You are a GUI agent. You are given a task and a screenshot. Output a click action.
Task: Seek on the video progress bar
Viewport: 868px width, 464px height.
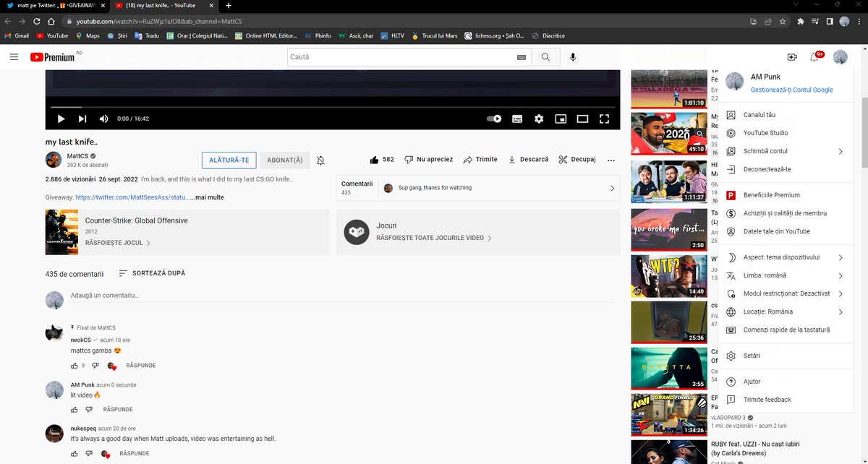tap(333, 107)
